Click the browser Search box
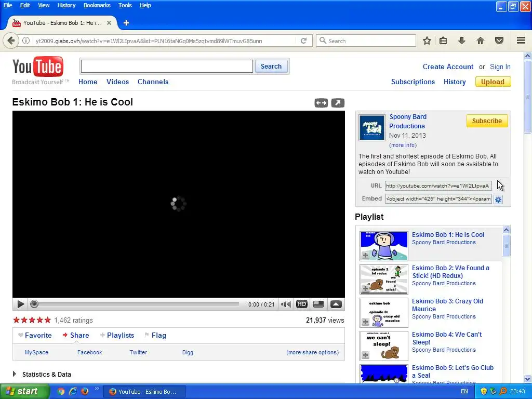 366,41
